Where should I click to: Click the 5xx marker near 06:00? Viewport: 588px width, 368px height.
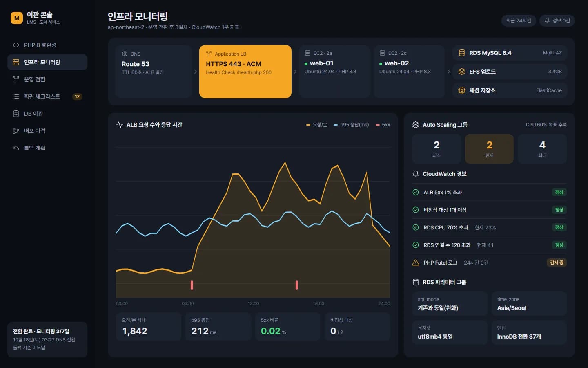[192, 285]
